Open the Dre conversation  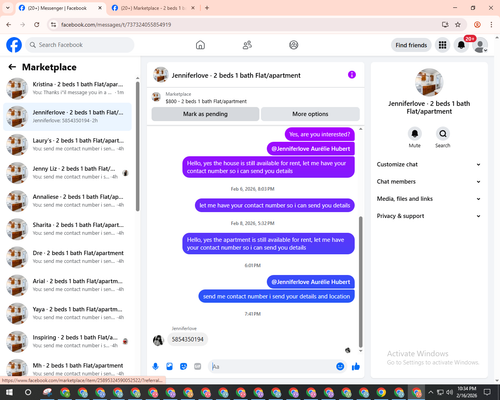(x=67, y=257)
